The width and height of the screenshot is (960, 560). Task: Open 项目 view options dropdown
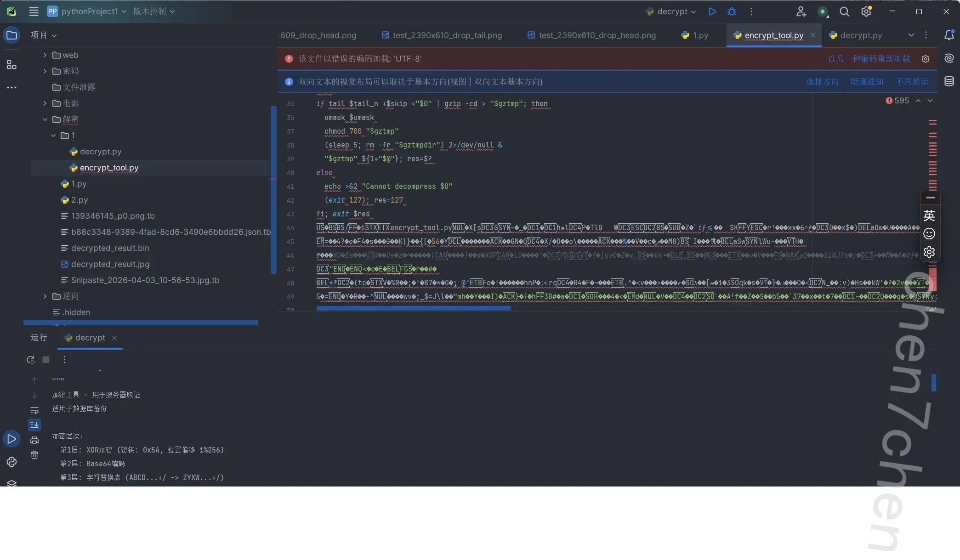click(x=44, y=35)
